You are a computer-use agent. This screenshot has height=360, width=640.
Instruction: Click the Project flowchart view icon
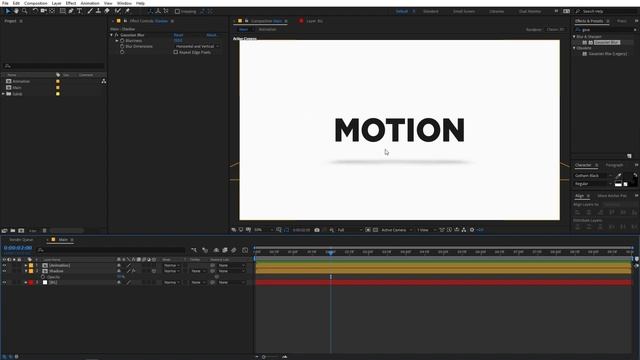tap(104, 81)
